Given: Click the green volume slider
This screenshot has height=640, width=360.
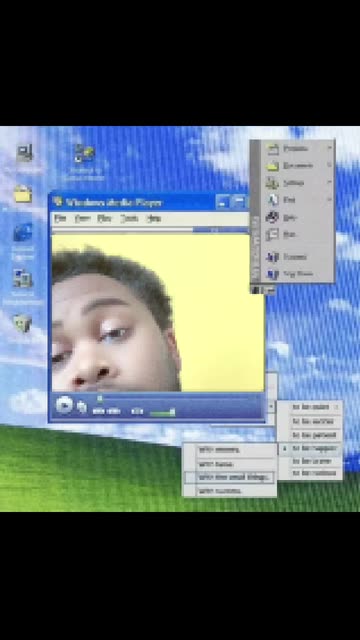Looking at the screenshot, I should click(162, 413).
